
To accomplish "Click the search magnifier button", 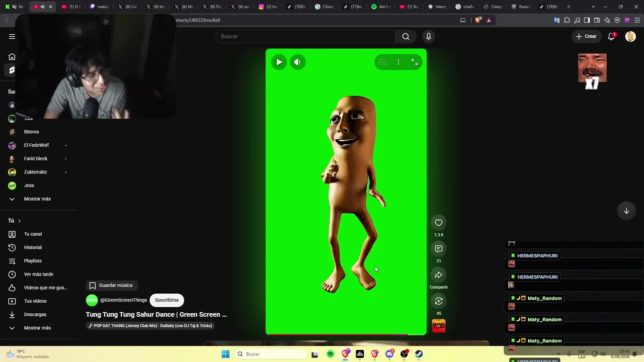I will click(406, 36).
